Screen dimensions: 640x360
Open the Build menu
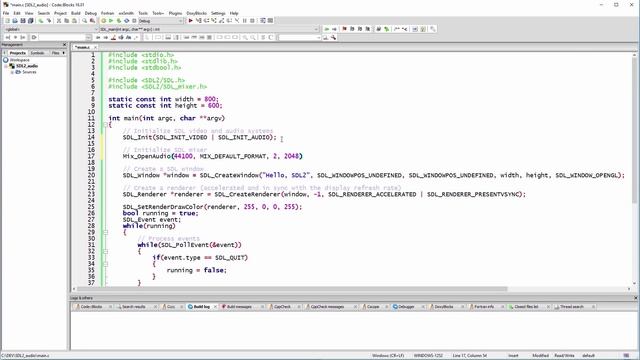[76, 13]
